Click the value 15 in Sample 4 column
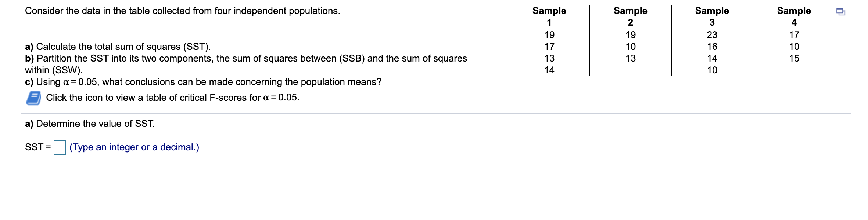Image resolution: width=868 pixels, height=220 pixels. [794, 58]
